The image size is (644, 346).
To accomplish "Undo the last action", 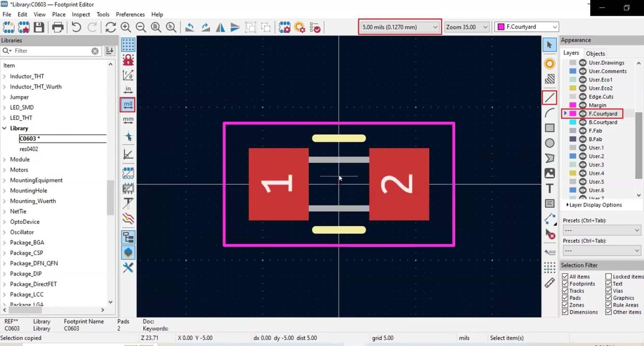I will (76, 27).
